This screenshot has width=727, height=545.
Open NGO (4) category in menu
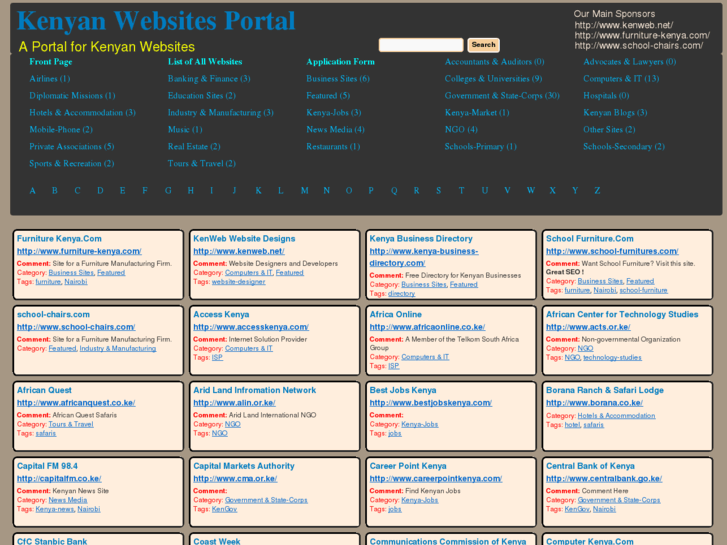click(x=461, y=129)
